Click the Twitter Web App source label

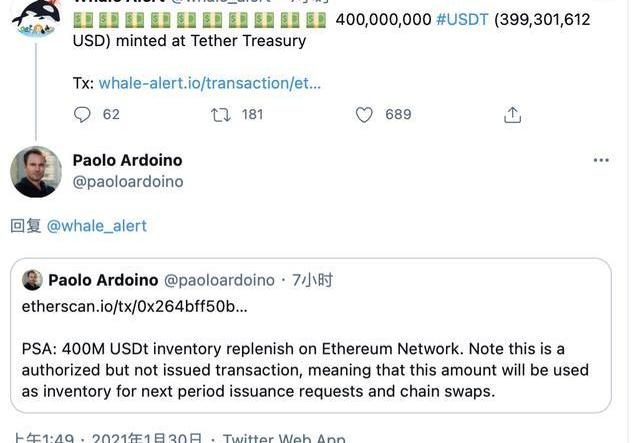point(284,438)
